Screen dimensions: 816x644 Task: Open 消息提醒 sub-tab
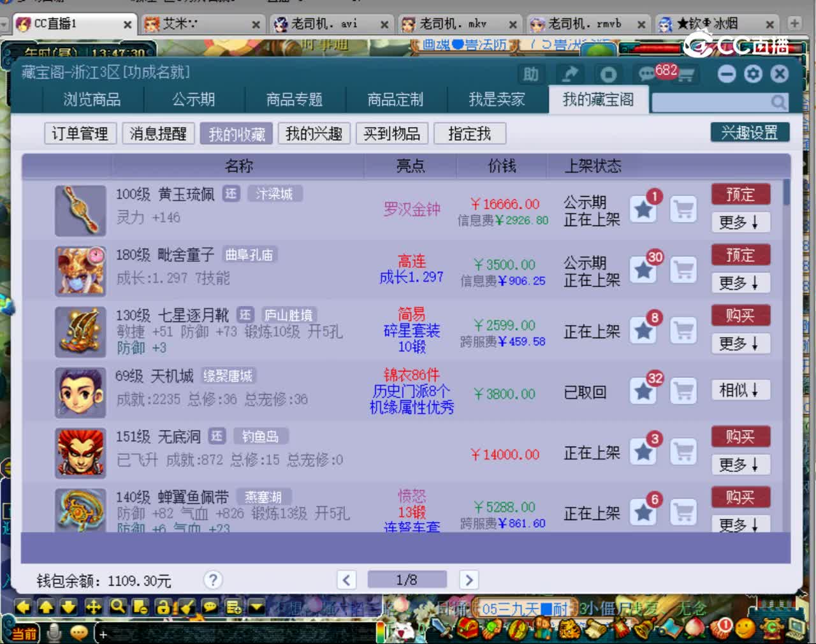point(158,133)
